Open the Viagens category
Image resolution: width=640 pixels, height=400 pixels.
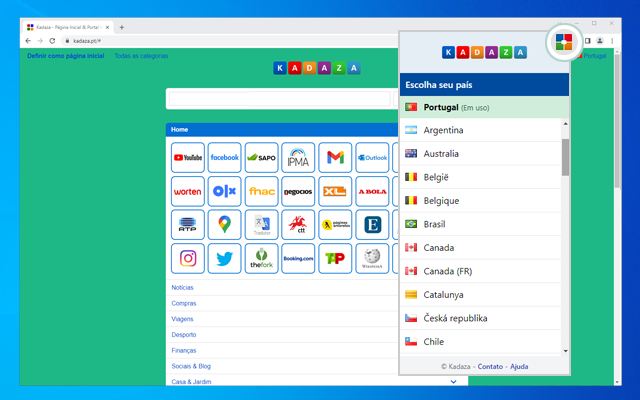(x=182, y=319)
